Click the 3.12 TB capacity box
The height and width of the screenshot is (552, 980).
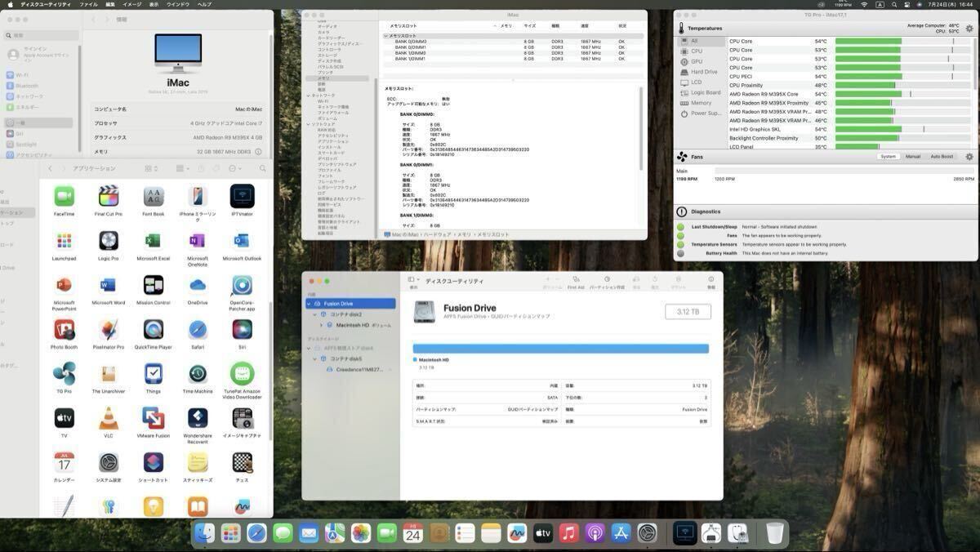(688, 312)
